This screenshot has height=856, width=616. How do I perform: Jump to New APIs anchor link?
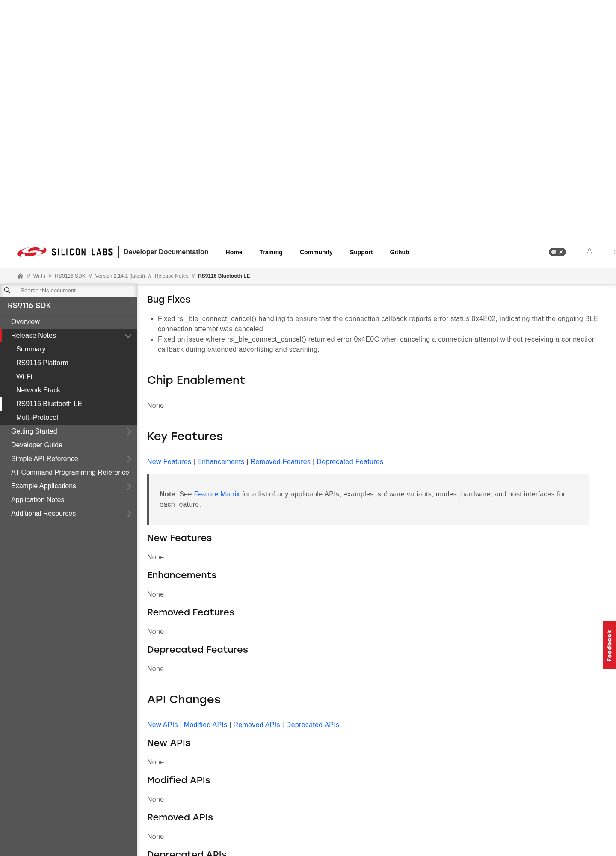(x=163, y=725)
